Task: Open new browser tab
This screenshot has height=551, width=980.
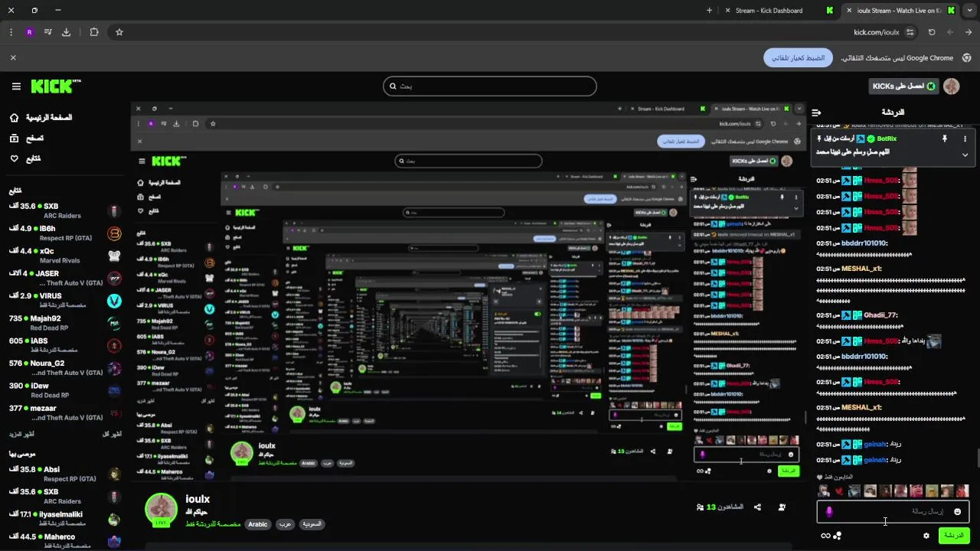Action: [x=709, y=11]
